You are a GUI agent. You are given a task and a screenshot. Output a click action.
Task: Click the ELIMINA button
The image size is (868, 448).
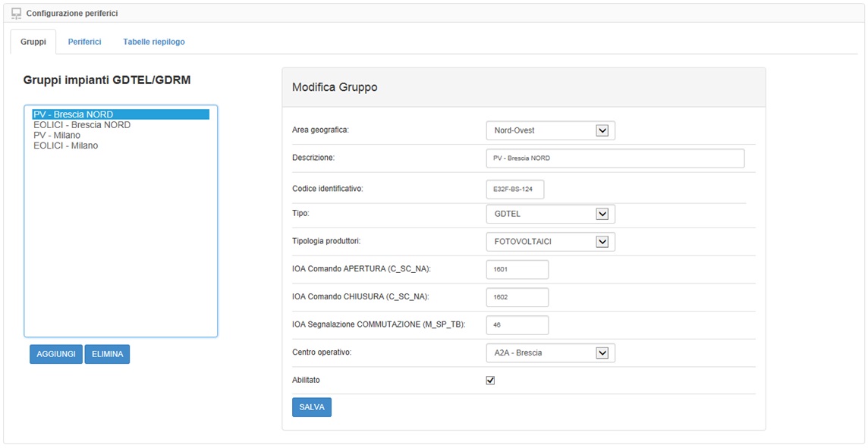tap(107, 354)
